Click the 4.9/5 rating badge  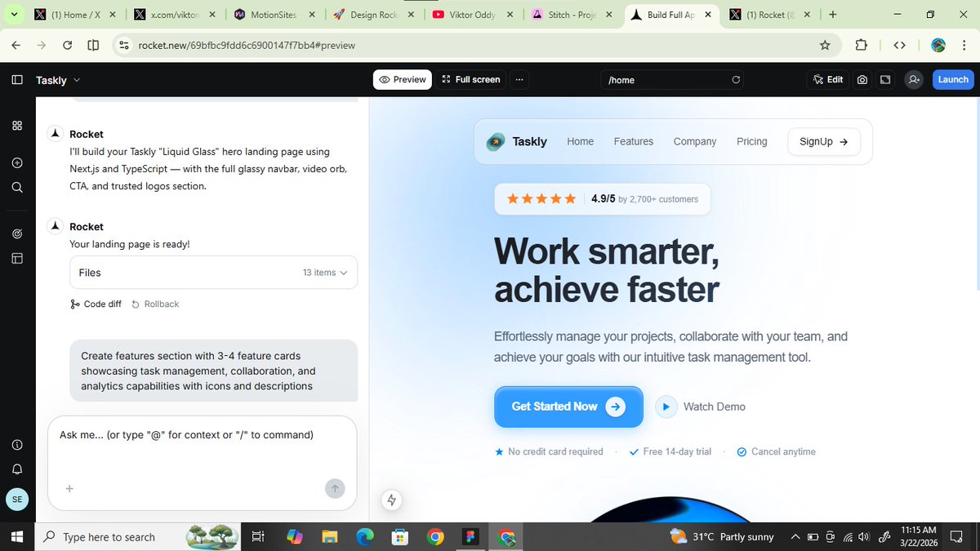pyautogui.click(x=602, y=199)
